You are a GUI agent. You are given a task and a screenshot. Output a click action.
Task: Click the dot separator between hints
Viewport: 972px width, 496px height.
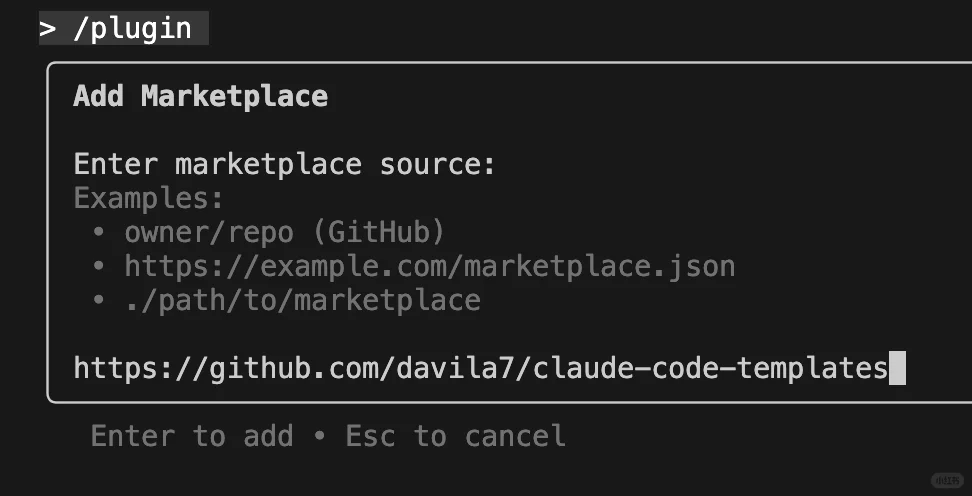[319, 436]
